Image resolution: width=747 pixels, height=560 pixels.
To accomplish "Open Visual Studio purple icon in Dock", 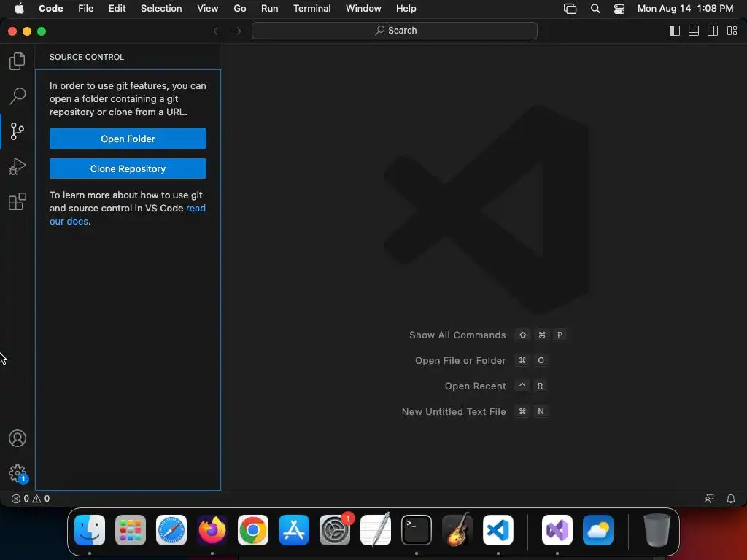I will point(557,530).
